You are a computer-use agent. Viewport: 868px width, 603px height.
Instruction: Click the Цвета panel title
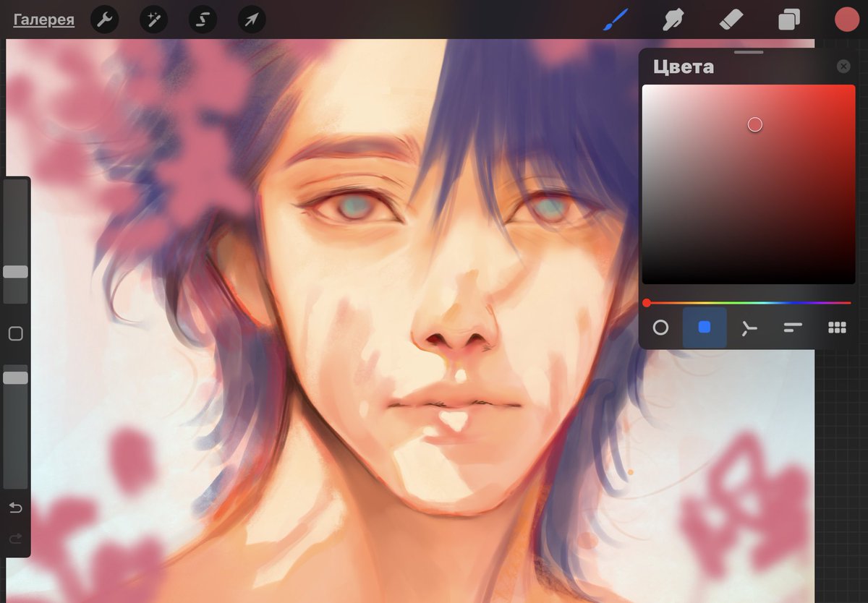684,67
